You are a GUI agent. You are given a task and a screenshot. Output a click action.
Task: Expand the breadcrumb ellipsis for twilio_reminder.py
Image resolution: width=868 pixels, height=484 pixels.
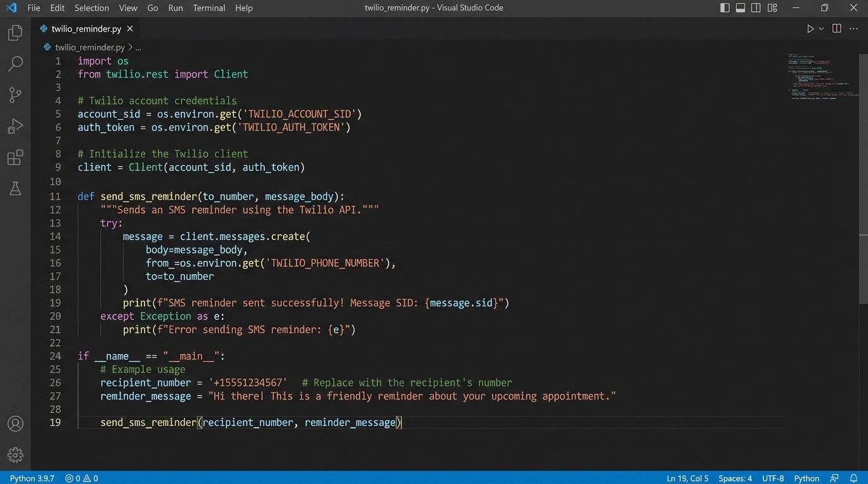139,47
